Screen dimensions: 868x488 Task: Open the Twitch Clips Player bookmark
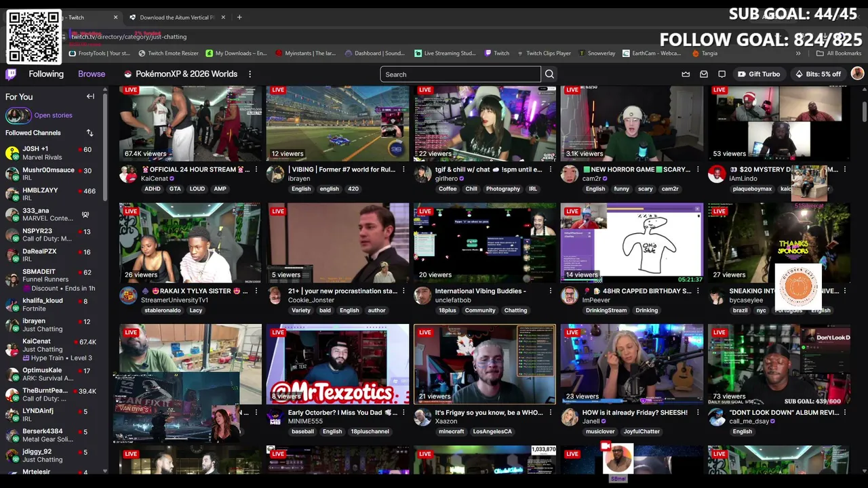[x=542, y=53]
